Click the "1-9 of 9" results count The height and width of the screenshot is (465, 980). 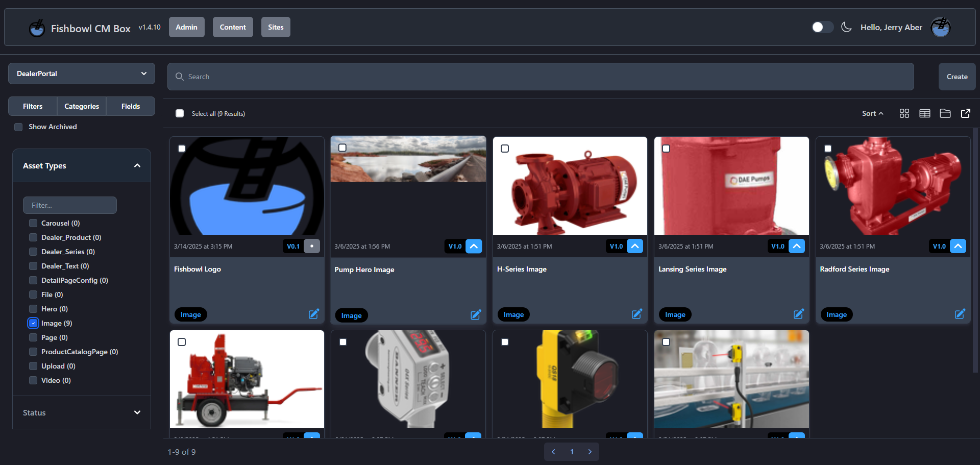click(x=182, y=452)
